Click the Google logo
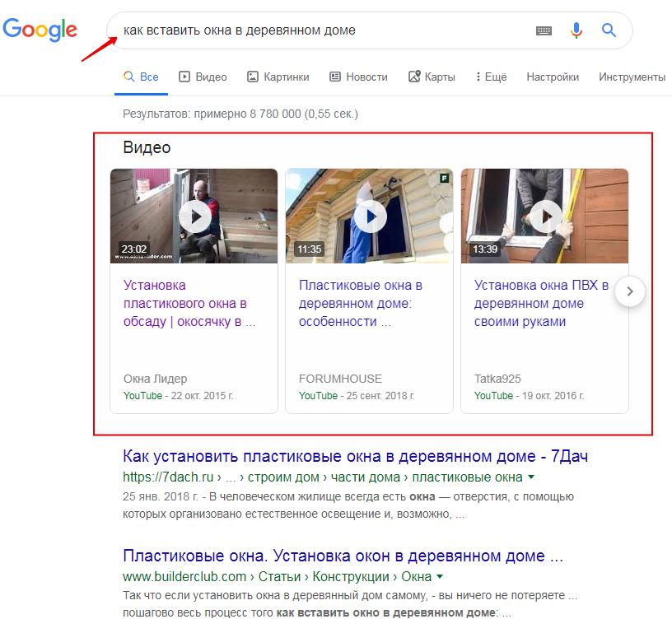The height and width of the screenshot is (619, 672). (x=40, y=30)
